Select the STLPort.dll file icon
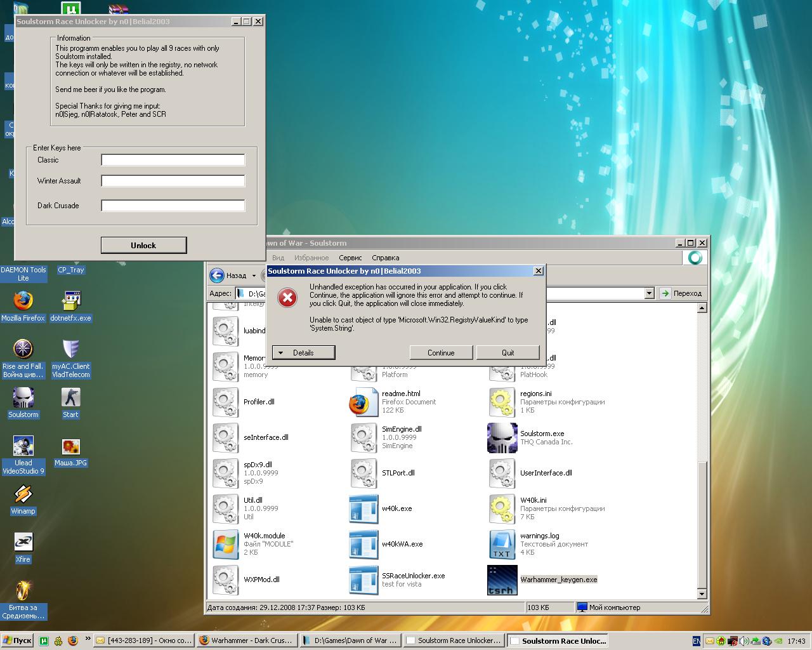The height and width of the screenshot is (650, 812). (363, 474)
